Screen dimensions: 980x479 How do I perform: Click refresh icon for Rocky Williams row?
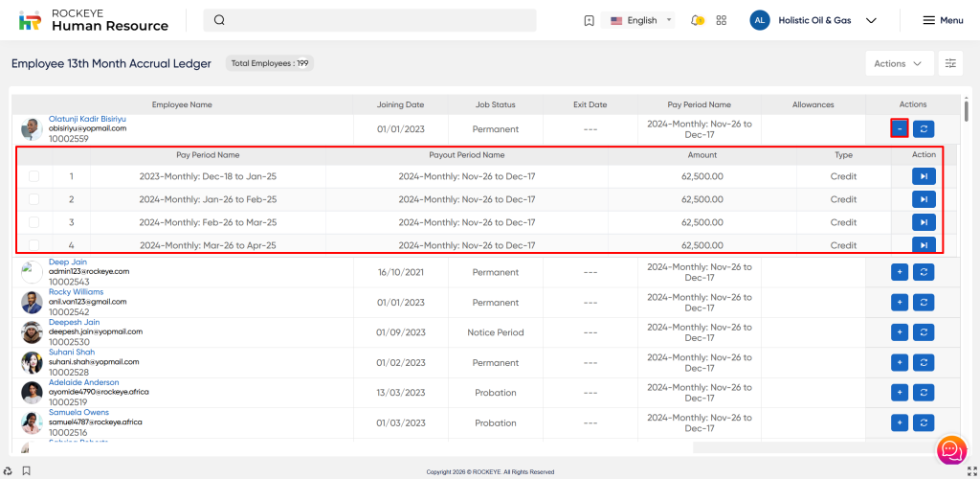[x=924, y=303]
